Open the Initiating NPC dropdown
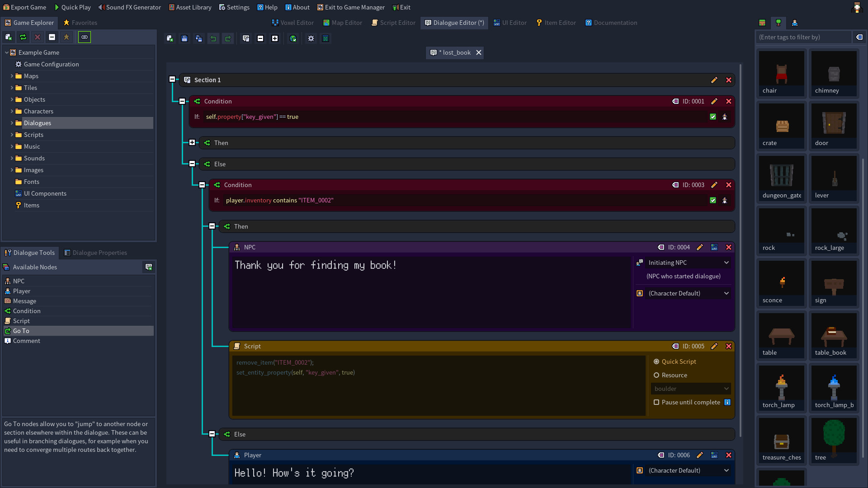The width and height of the screenshot is (868, 488). [687, 263]
